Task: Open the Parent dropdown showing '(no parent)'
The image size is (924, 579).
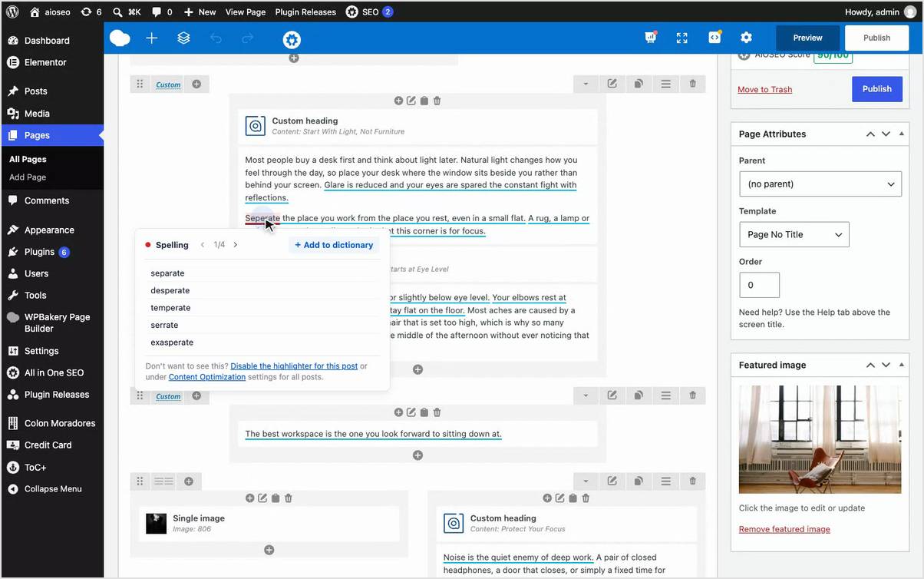Action: click(x=820, y=184)
